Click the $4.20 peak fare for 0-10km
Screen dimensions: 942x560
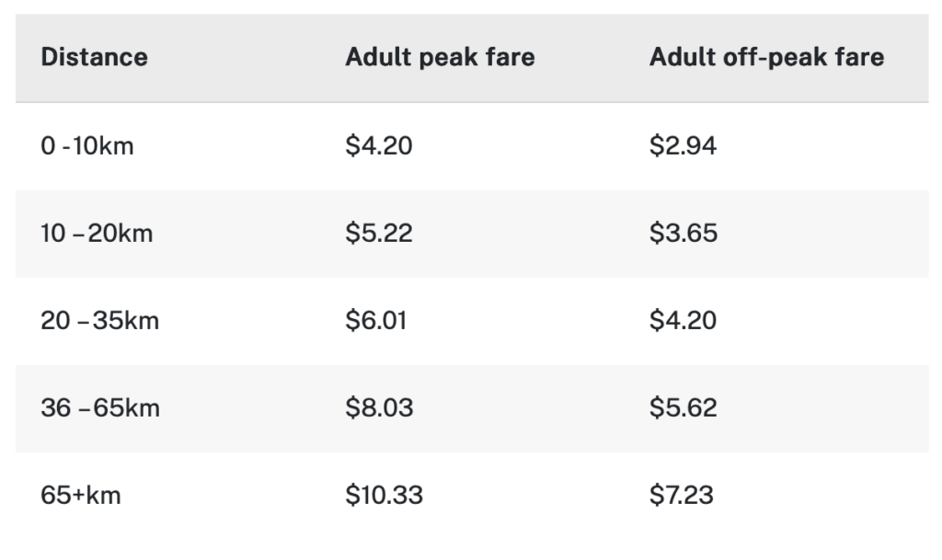pyautogui.click(x=379, y=146)
